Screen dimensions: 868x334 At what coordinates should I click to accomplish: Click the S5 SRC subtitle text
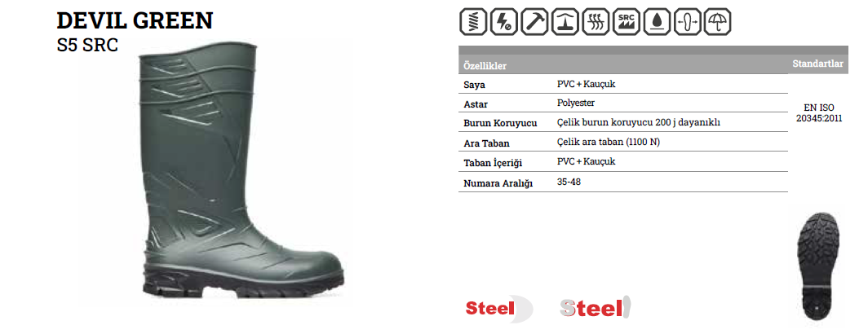pos(87,45)
